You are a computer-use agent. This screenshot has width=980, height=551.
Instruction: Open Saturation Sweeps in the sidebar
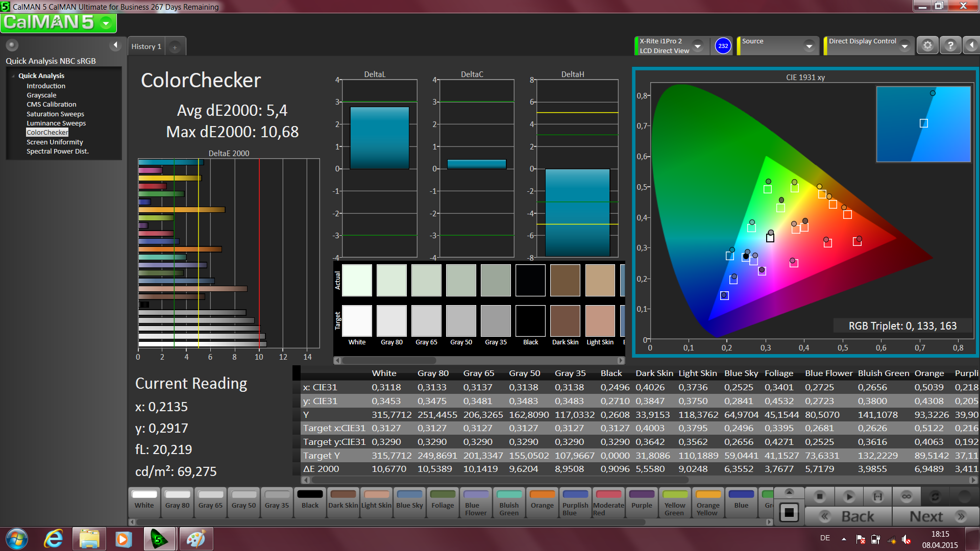coord(55,114)
